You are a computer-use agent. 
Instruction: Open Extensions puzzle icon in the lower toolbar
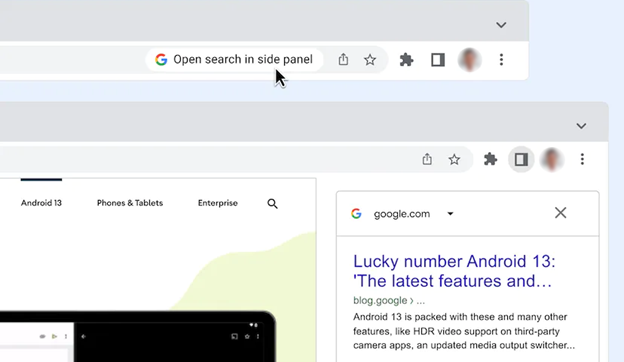[490, 160]
